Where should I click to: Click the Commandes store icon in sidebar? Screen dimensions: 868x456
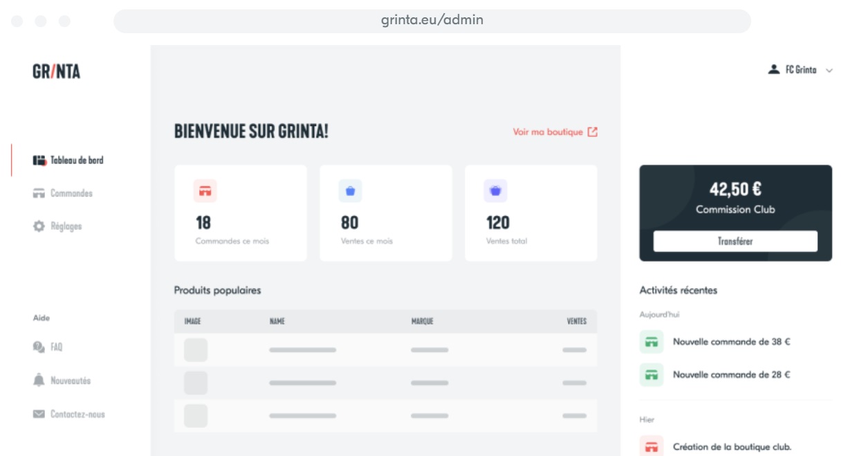point(39,194)
